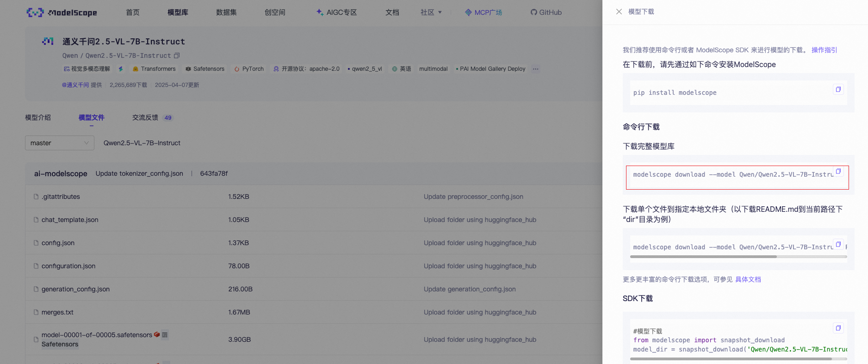
Task: Open the merges.txt file
Action: coord(57,312)
